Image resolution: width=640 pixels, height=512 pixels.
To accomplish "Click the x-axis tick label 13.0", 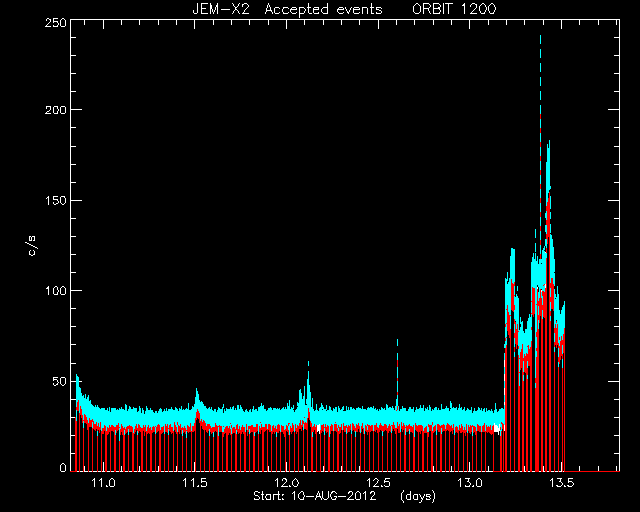I will (x=469, y=483).
